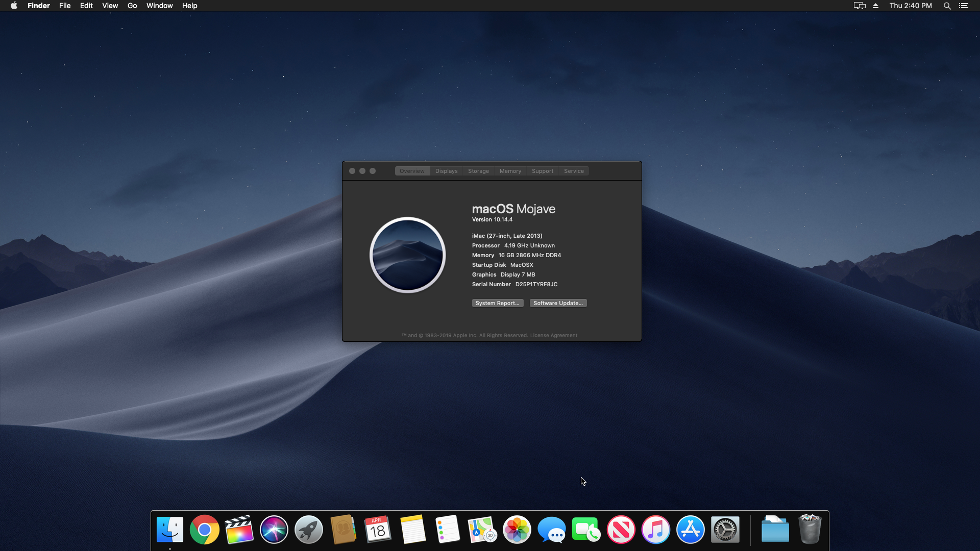Image resolution: width=980 pixels, height=551 pixels.
Task: Open Spotlight search in the menu bar
Action: point(947,6)
